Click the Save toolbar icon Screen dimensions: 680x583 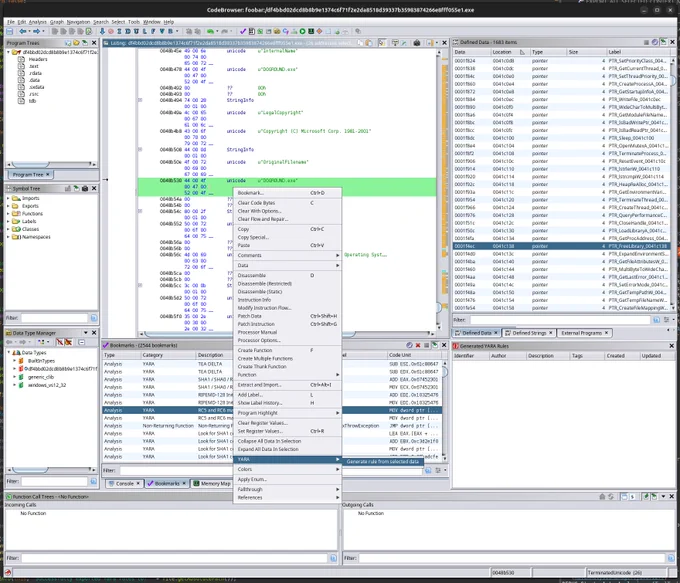coord(9,31)
